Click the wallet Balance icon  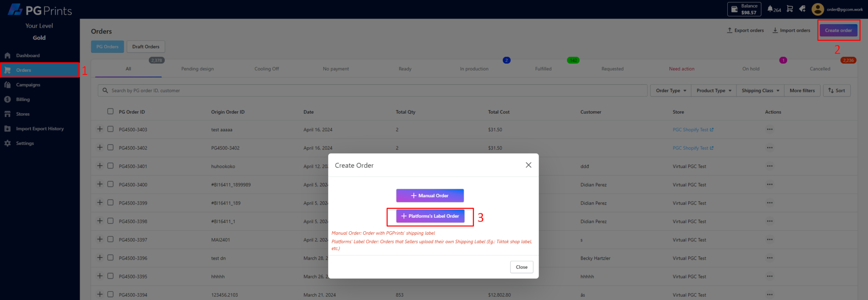point(735,9)
